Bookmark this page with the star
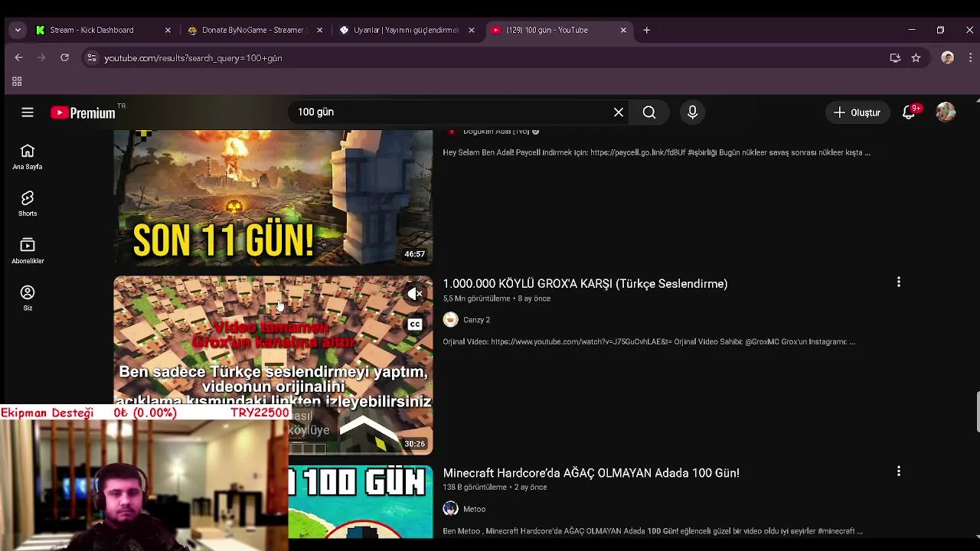The height and width of the screenshot is (551, 980). (x=916, y=57)
